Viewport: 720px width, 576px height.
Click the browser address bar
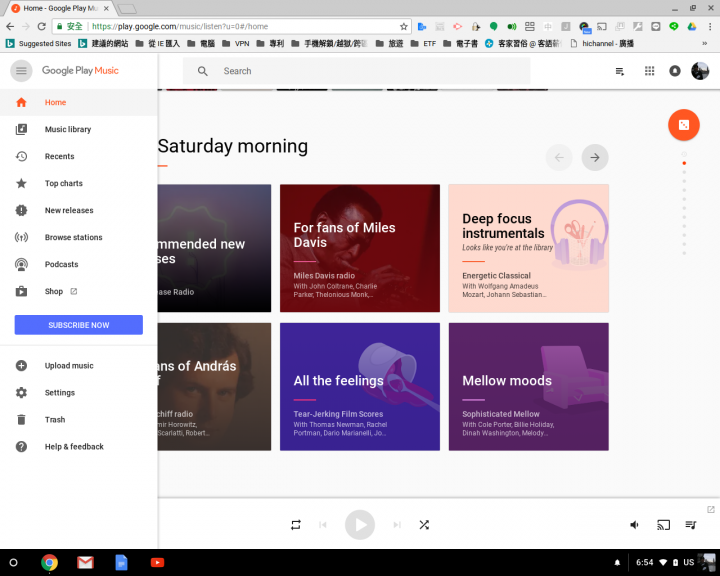[x=232, y=27]
